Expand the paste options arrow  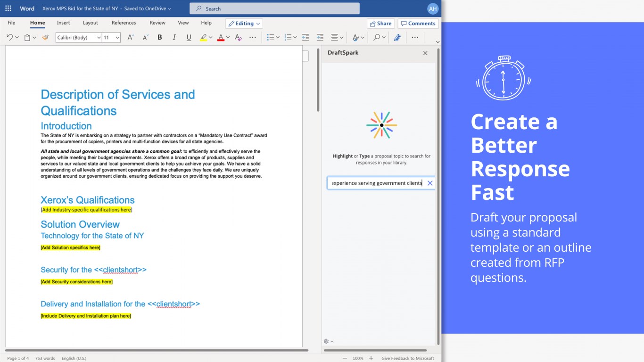point(34,37)
